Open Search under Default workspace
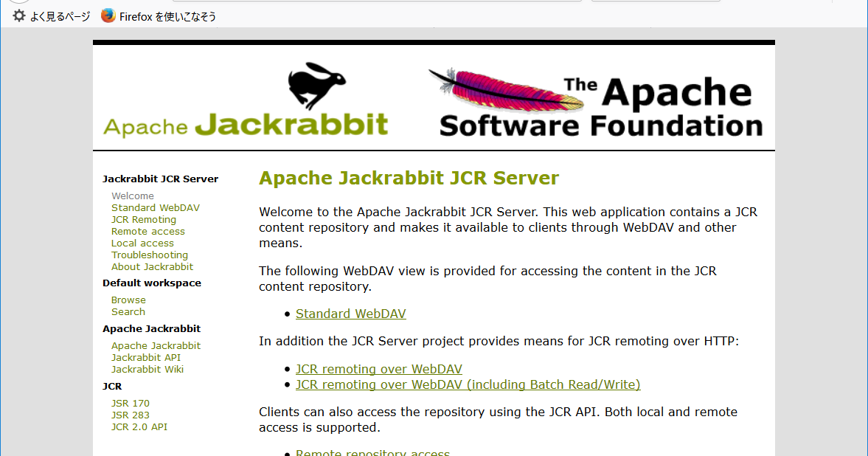This screenshot has width=868, height=456. (x=128, y=311)
